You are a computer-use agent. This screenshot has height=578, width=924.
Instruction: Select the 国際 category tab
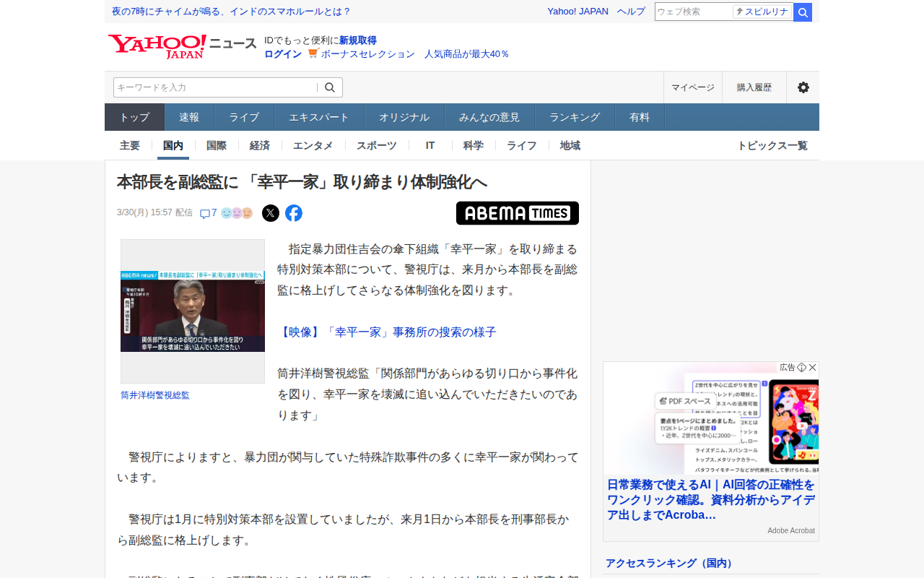pyautogui.click(x=217, y=145)
